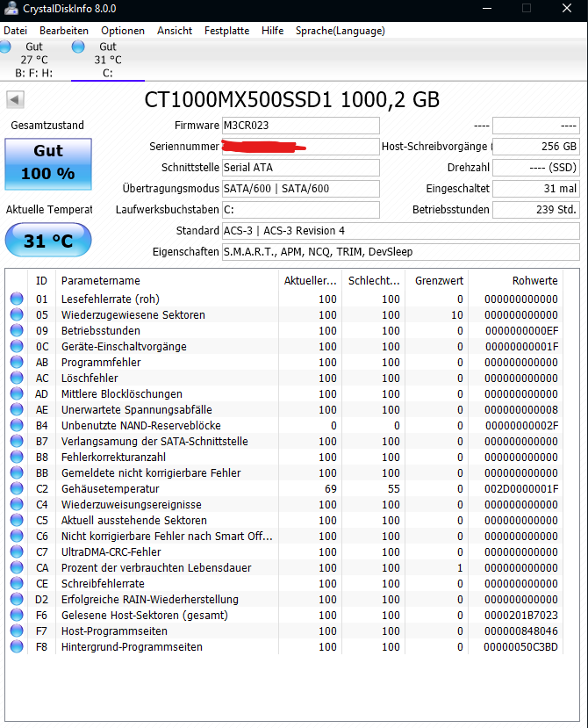This screenshot has height=728, width=588.
Task: Click status orb for Unerwartete Spannungsabfälle
Action: click(17, 409)
